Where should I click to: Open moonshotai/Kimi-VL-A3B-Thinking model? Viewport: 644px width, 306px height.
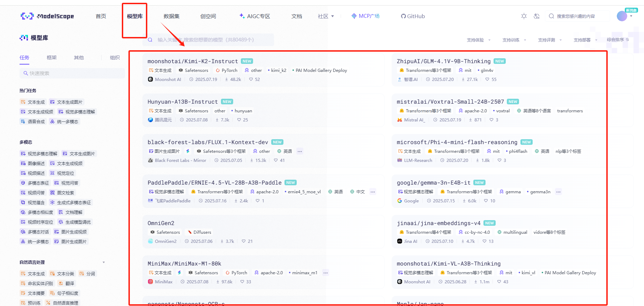click(x=449, y=263)
